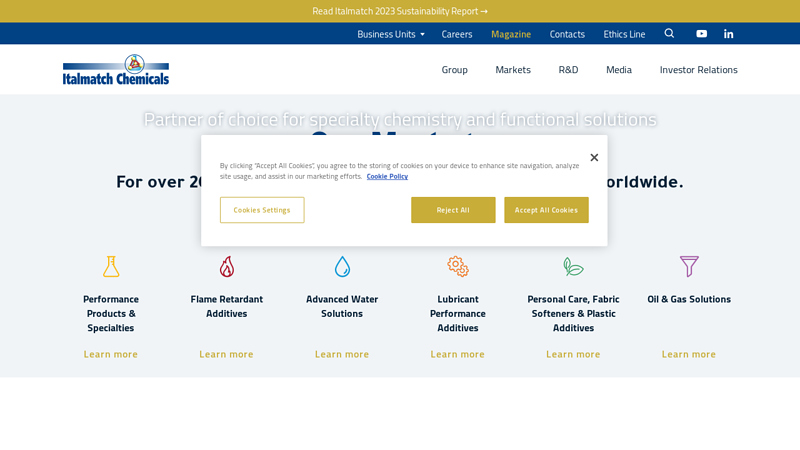Close the cookie banner with X
Screen dimensions: 800x450
click(x=594, y=158)
